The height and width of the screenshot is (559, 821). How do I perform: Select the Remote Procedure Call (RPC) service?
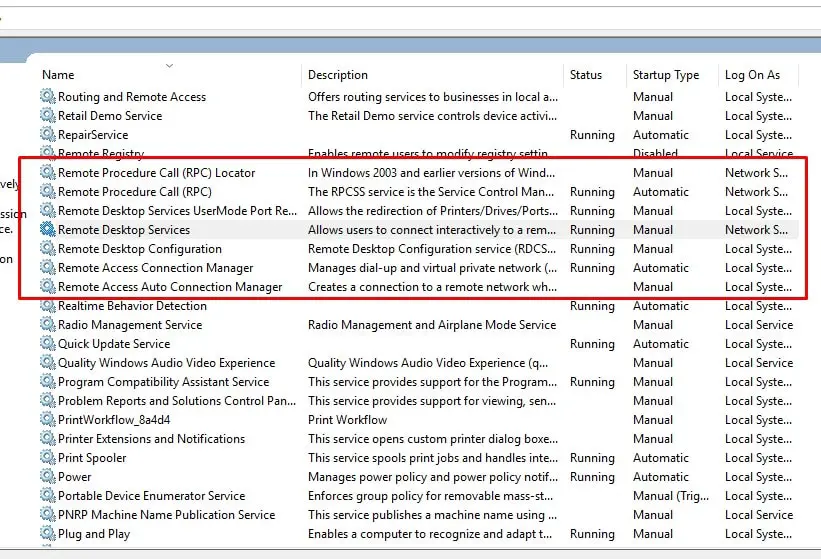[x=135, y=192]
